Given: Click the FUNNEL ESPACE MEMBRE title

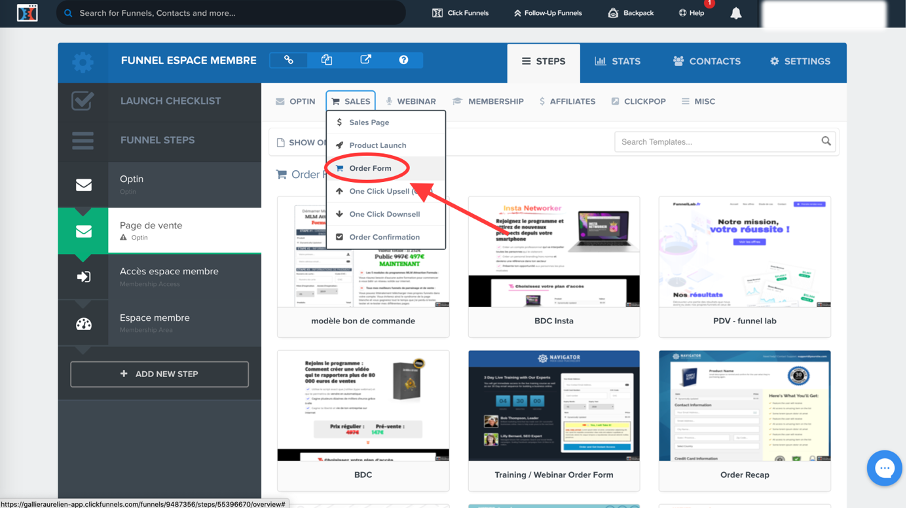Looking at the screenshot, I should point(188,61).
